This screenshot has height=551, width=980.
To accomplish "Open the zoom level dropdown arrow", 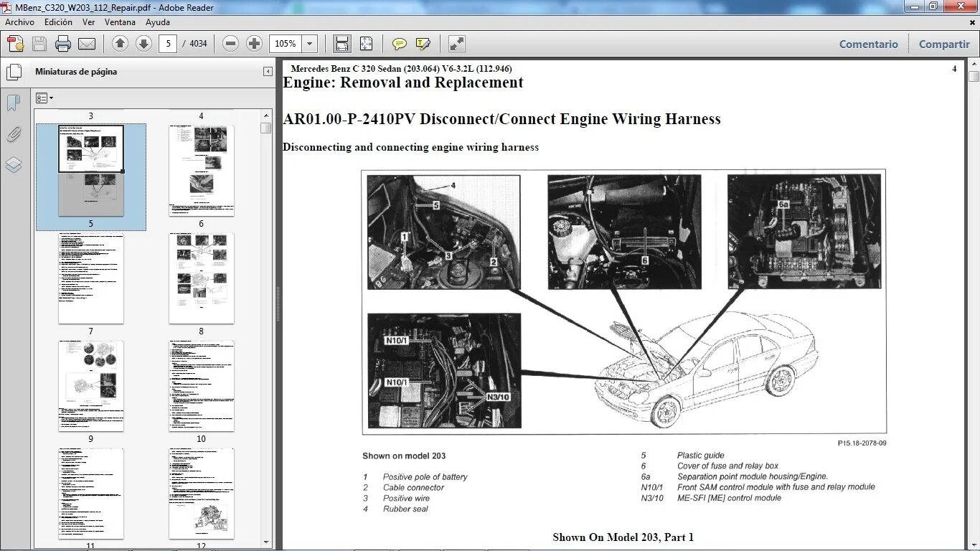I will [x=309, y=44].
